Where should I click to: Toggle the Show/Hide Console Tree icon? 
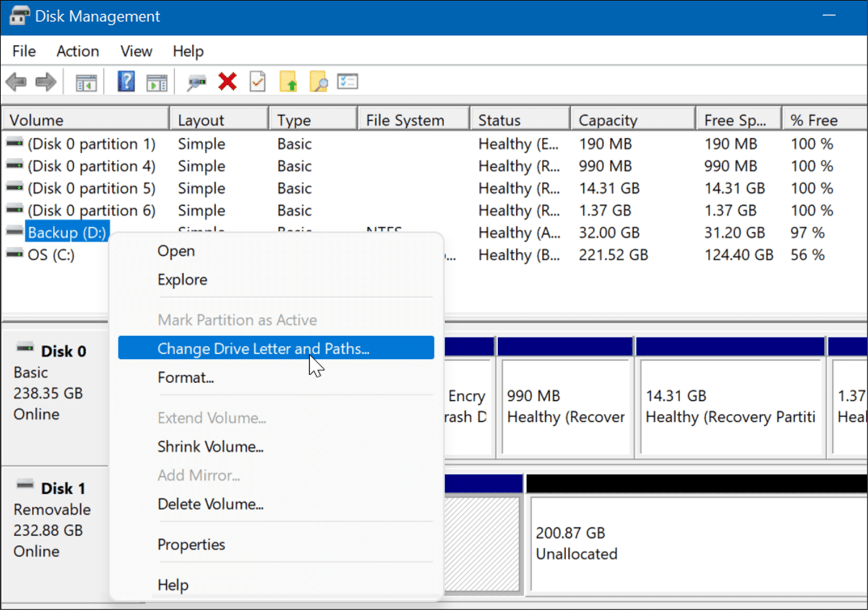point(86,81)
